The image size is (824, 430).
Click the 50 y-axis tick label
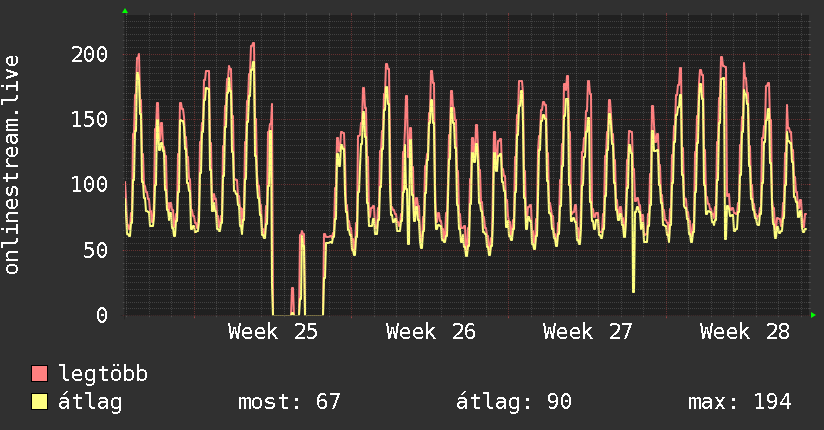pyautogui.click(x=96, y=250)
